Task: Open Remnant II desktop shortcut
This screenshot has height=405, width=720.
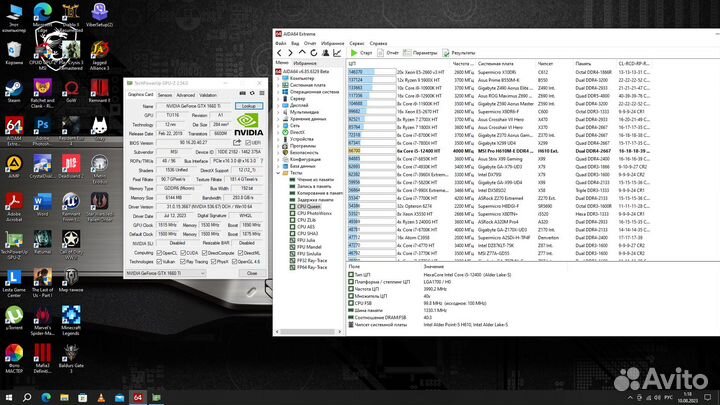Action: pos(99,91)
